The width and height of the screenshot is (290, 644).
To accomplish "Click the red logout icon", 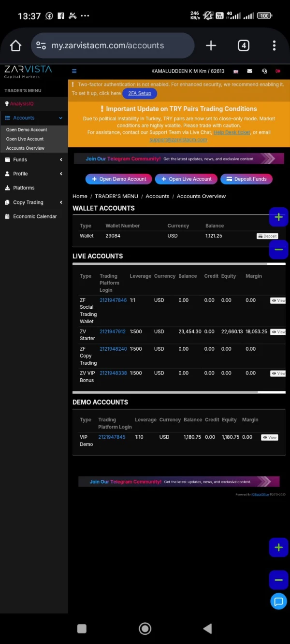I will pos(278,71).
